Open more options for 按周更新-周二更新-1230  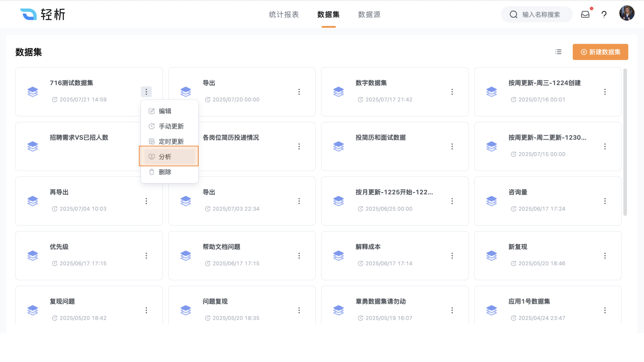coord(605,146)
